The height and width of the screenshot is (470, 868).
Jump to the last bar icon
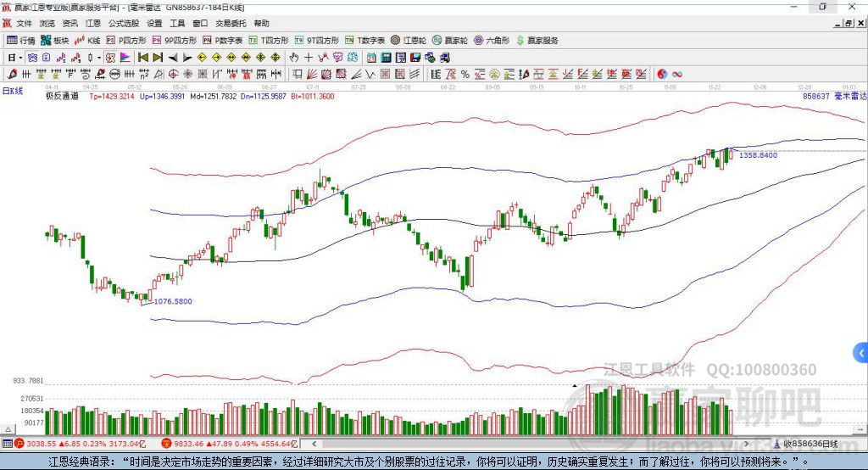point(158,58)
